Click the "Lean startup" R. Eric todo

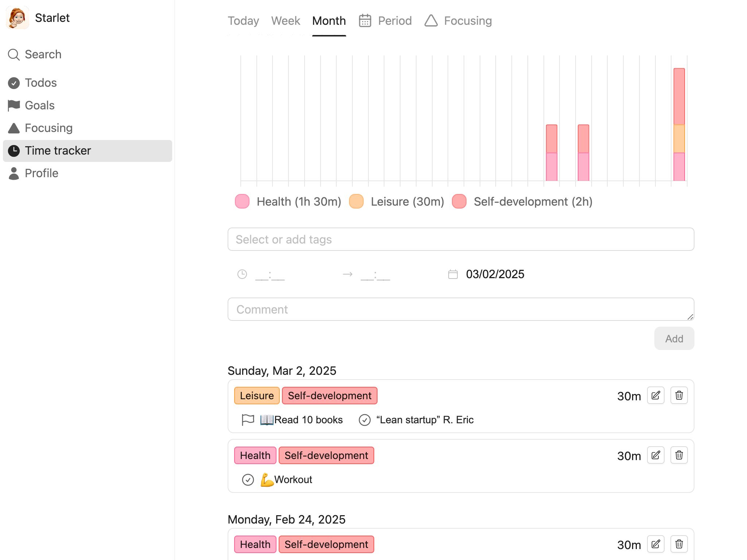[x=425, y=420]
